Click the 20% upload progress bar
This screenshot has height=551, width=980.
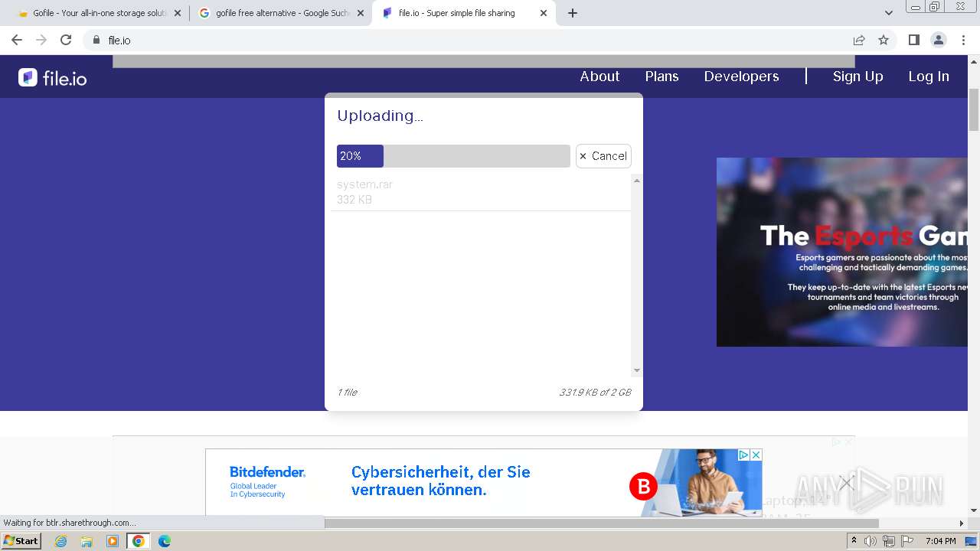pyautogui.click(x=453, y=156)
